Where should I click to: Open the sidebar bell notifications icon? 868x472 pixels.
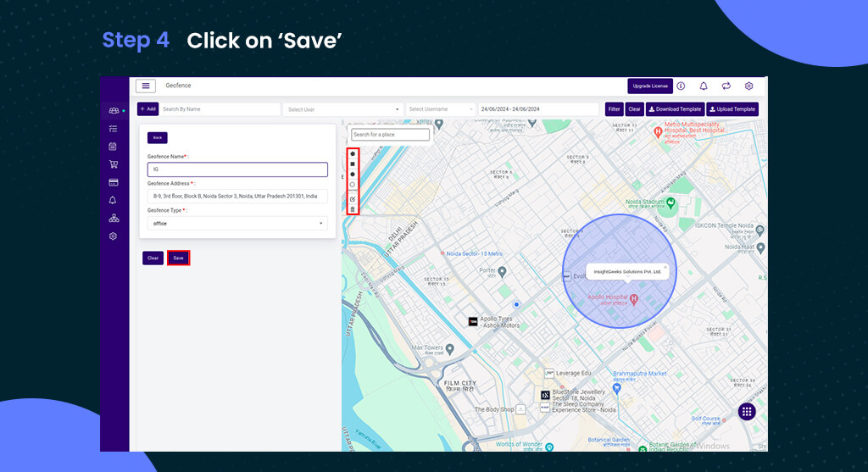click(x=113, y=200)
